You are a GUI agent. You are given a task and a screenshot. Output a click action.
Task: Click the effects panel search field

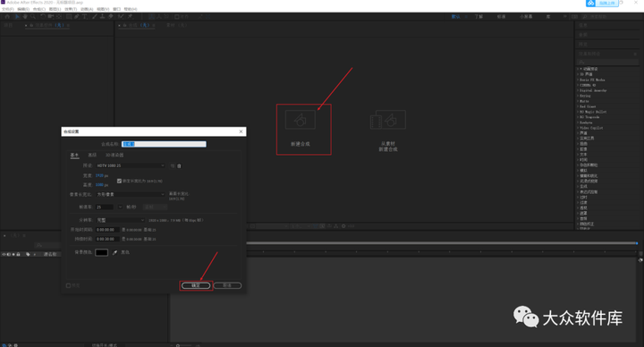pos(607,62)
